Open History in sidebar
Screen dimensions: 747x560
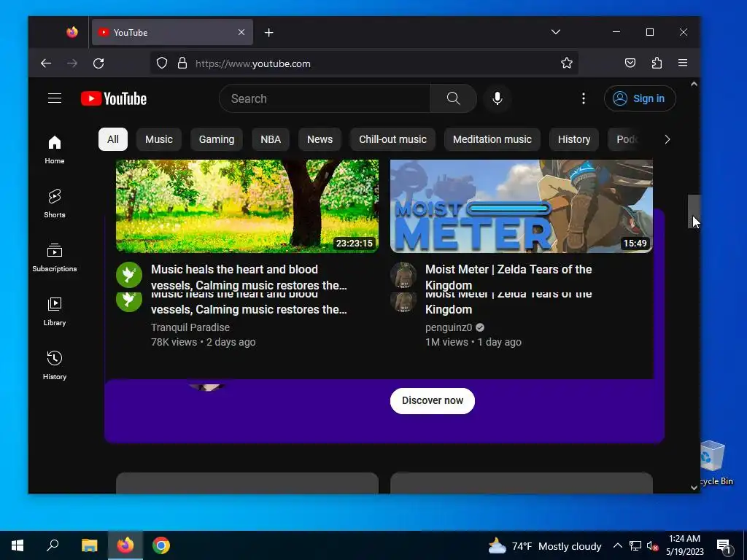(55, 365)
